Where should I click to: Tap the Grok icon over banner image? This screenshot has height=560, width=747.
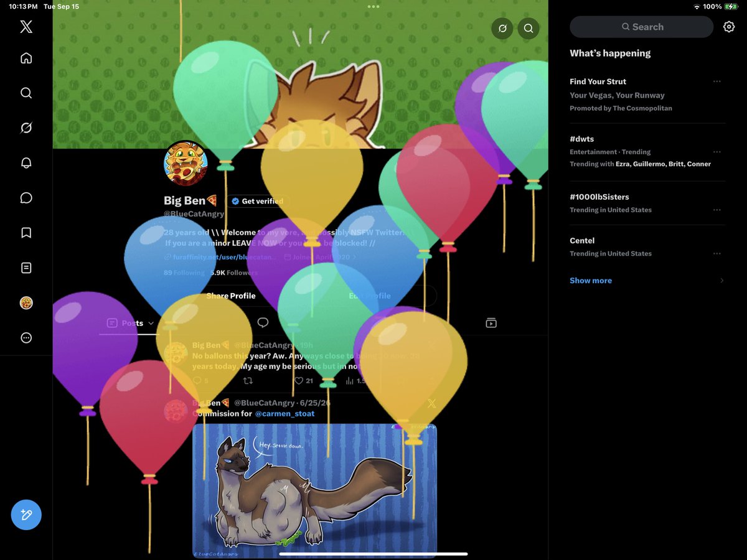point(502,28)
